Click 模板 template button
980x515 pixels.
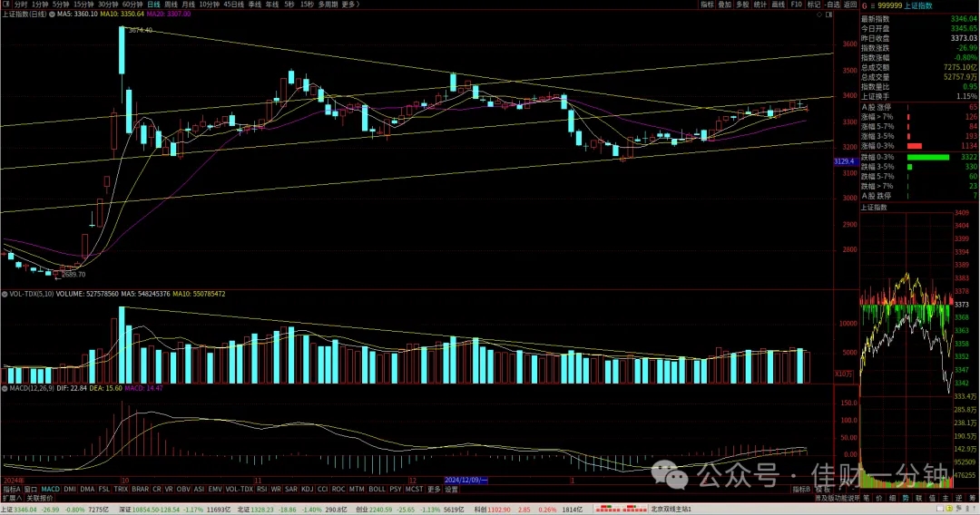[822, 490]
